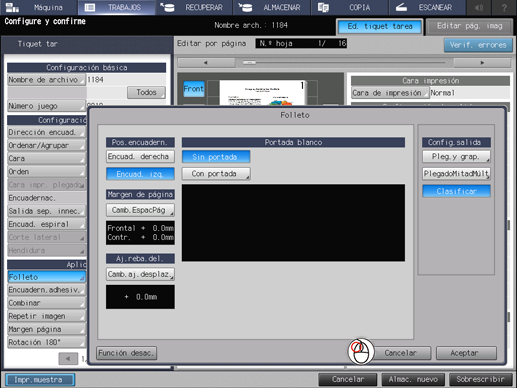Click the page 1 preview thumbnail
517x388 pixels.
coord(263,93)
